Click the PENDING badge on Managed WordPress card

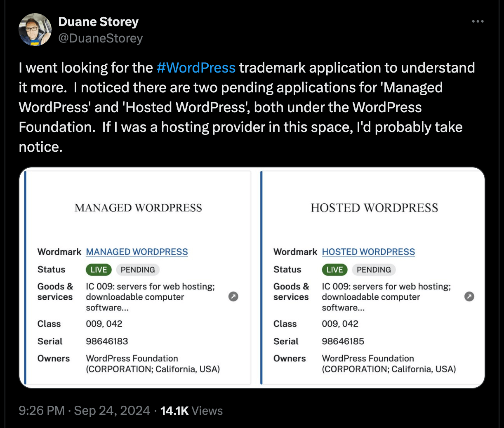pos(137,270)
